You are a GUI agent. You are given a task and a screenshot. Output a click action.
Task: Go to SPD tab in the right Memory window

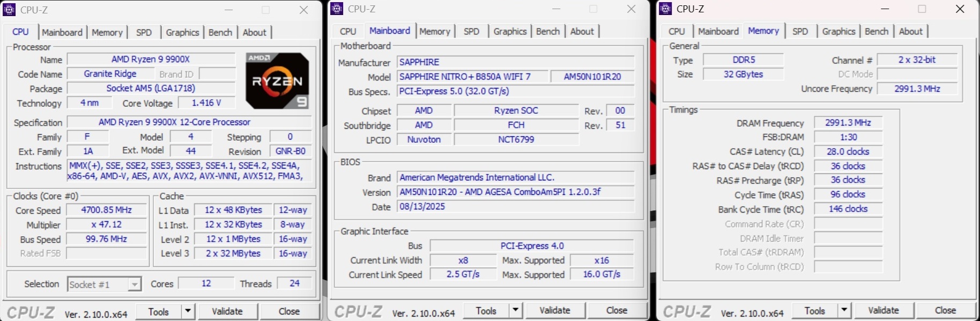(x=800, y=31)
